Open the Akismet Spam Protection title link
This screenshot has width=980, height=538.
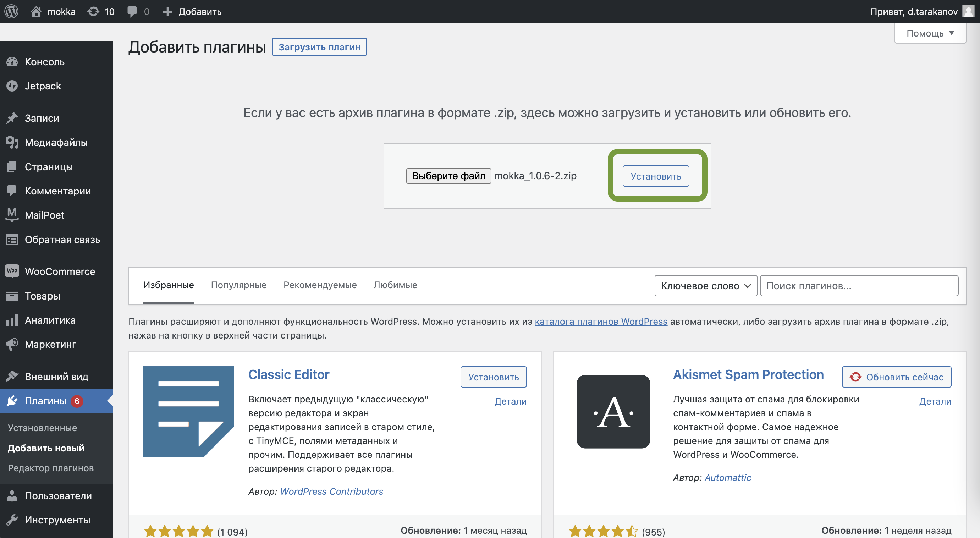tap(748, 375)
